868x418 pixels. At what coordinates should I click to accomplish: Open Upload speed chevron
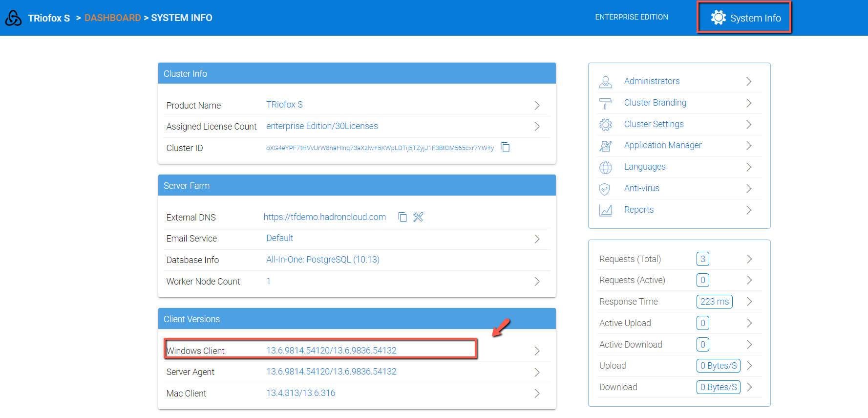[749, 366]
